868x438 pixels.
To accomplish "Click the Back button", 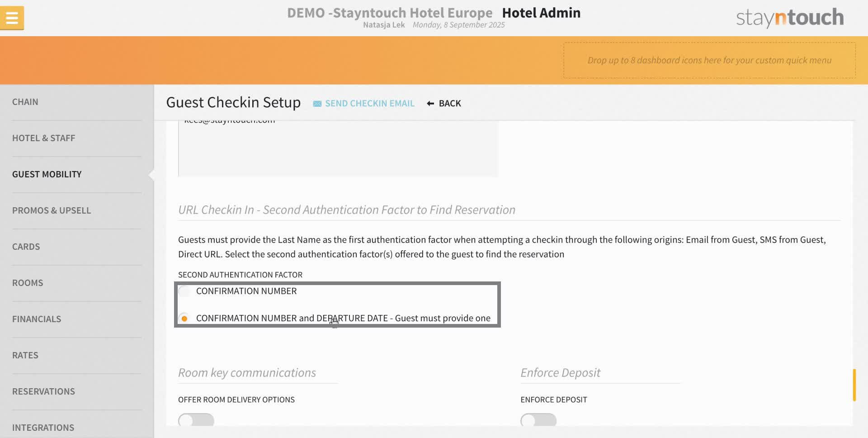I will pyautogui.click(x=450, y=103).
